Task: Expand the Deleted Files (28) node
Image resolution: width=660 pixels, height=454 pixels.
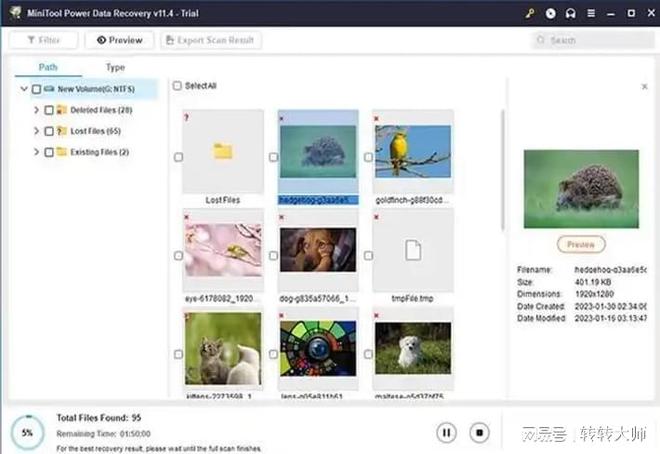Action: point(36,110)
